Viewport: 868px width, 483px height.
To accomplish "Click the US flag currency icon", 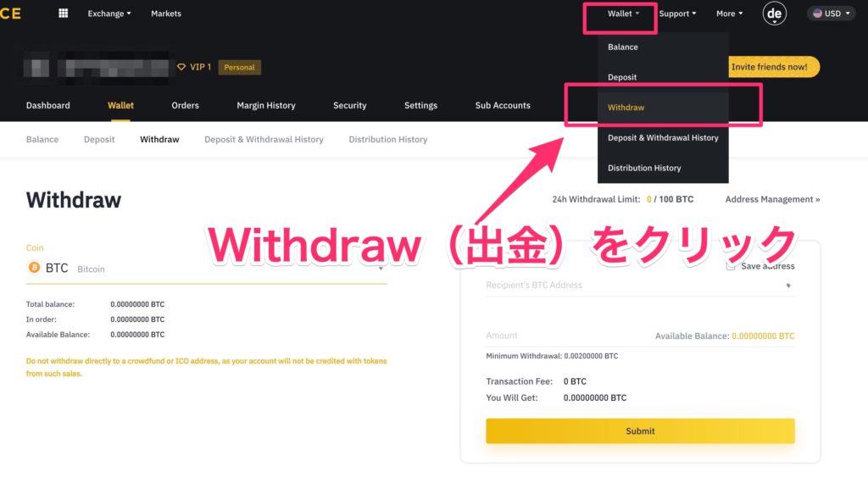I will [x=817, y=14].
